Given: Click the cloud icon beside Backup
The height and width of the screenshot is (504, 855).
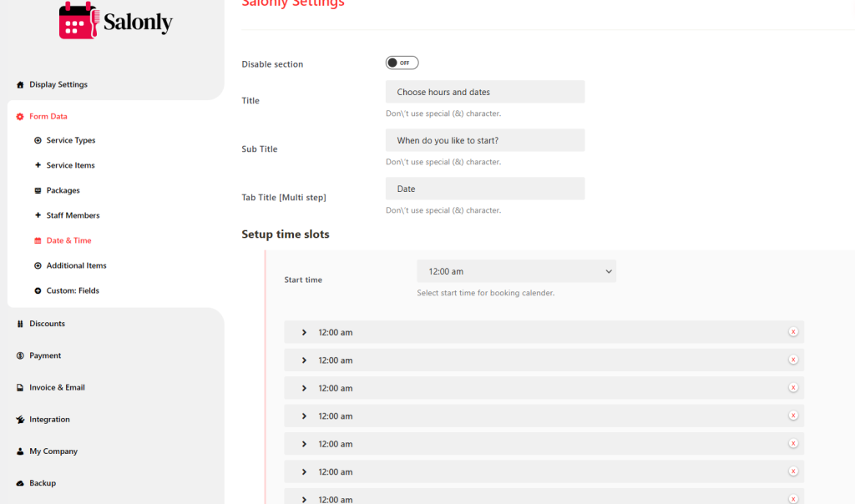Looking at the screenshot, I should (20, 483).
